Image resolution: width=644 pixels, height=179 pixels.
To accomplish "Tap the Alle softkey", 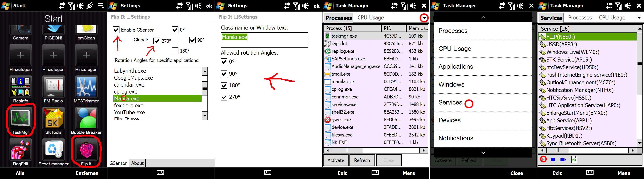I will (x=20, y=173).
